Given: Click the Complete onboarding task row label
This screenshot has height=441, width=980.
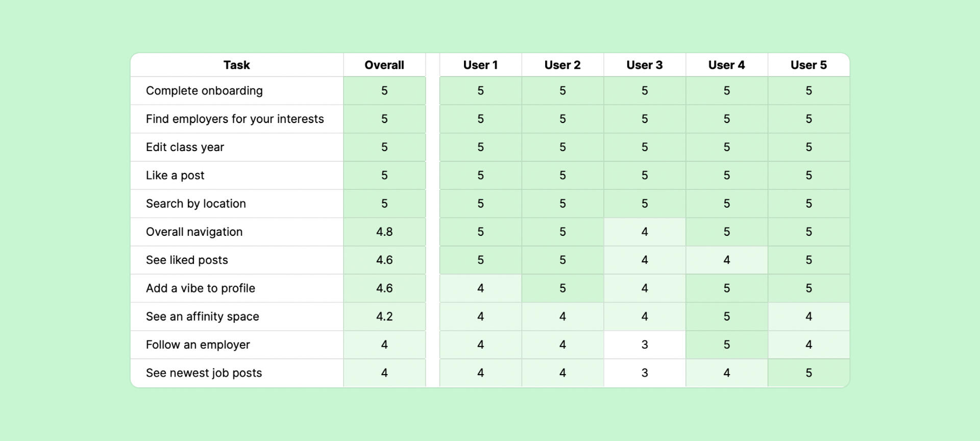Looking at the screenshot, I should tap(204, 91).
